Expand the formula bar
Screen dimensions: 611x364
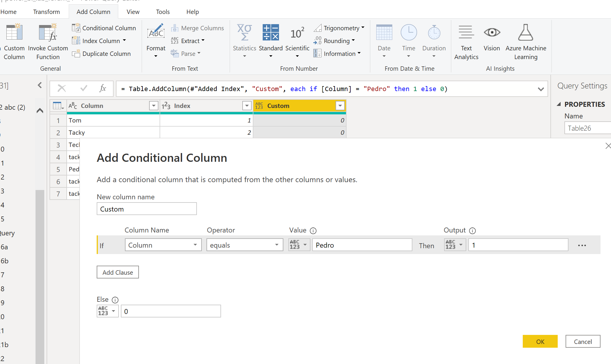tap(541, 89)
